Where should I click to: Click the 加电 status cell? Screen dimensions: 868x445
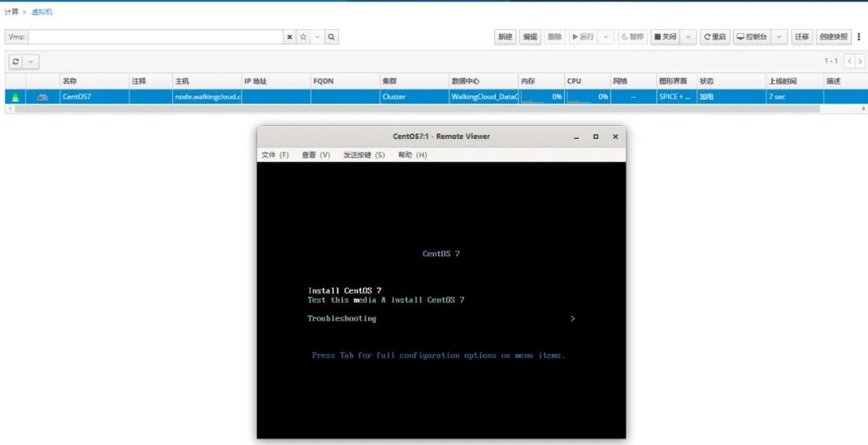pyautogui.click(x=731, y=97)
